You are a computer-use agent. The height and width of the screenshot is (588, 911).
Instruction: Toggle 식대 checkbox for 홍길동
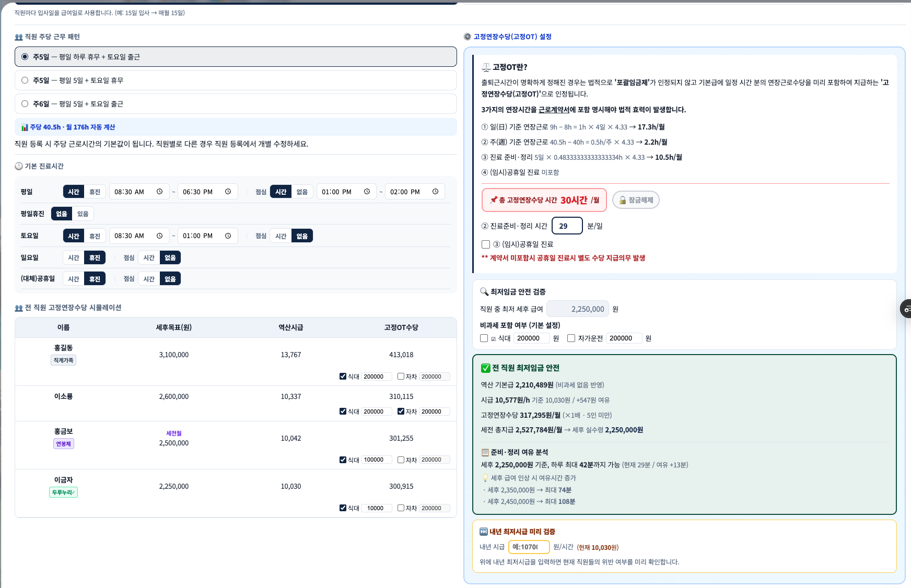[x=343, y=377]
